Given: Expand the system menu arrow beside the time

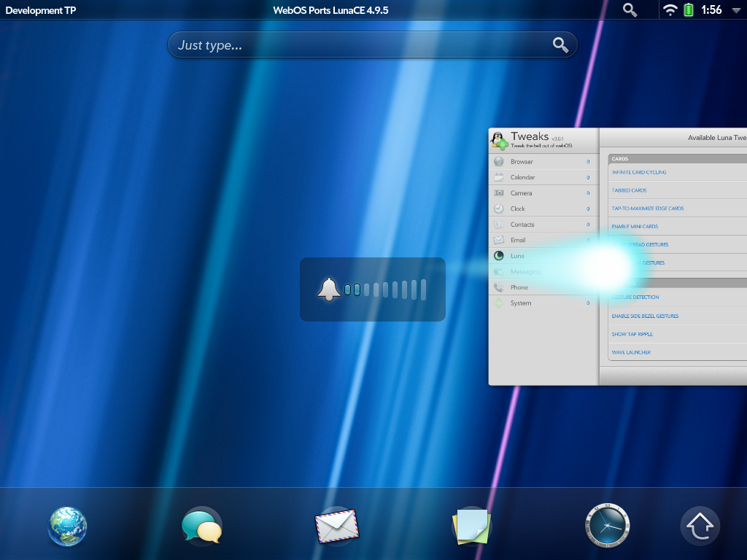Looking at the screenshot, I should coord(735,10).
